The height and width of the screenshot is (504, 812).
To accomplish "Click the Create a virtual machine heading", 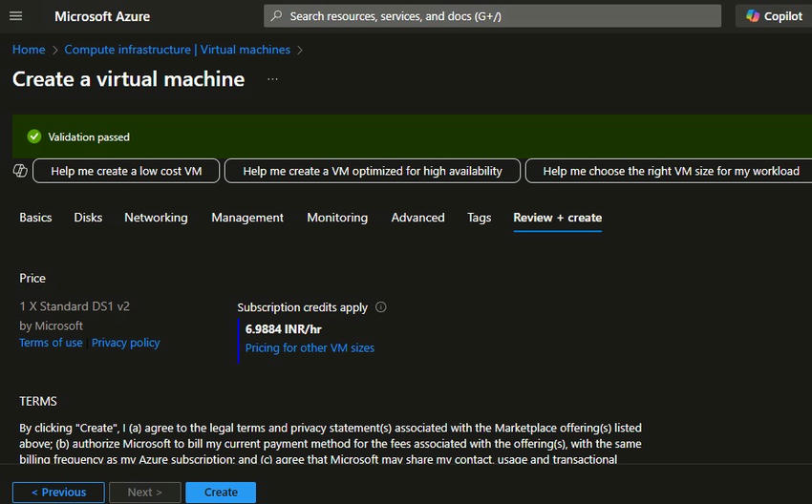I will [128, 79].
